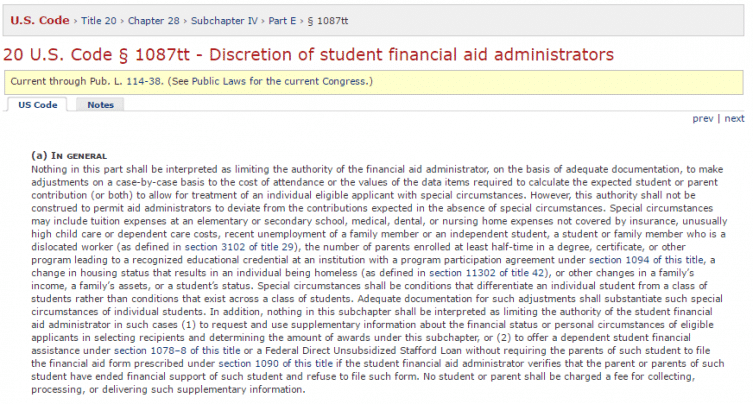This screenshot has height=404, width=753.
Task: Open section 1090 of this title link
Action: click(276, 364)
